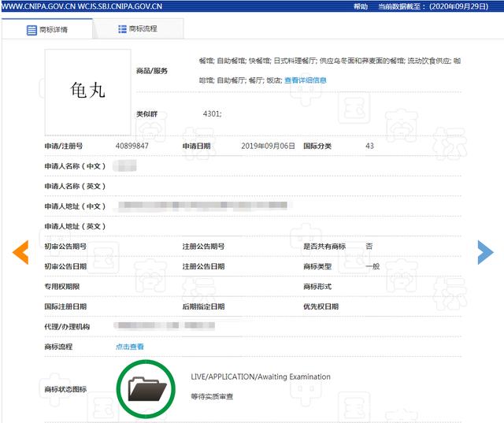Click the 等待实质审查 status description
Viewport: 504px width, 423px height.
pyautogui.click(x=212, y=396)
